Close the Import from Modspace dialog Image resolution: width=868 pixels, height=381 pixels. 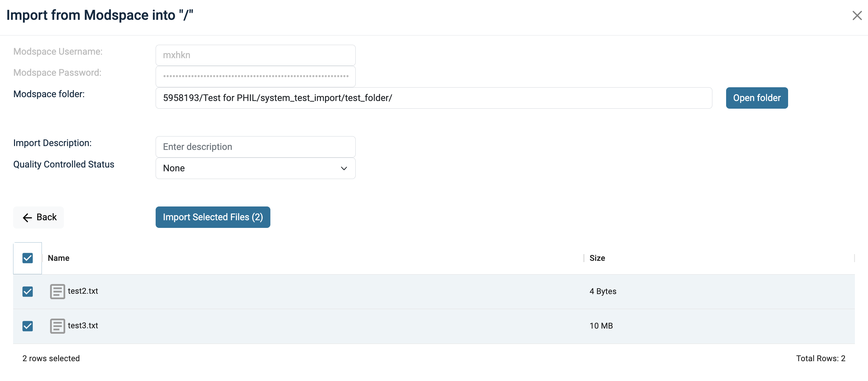(856, 15)
